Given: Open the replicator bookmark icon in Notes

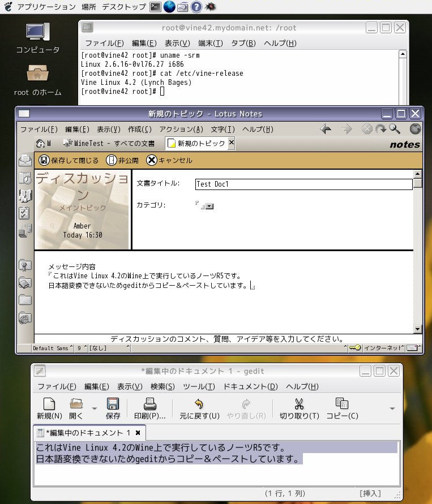Looking at the screenshot, I should 25,231.
